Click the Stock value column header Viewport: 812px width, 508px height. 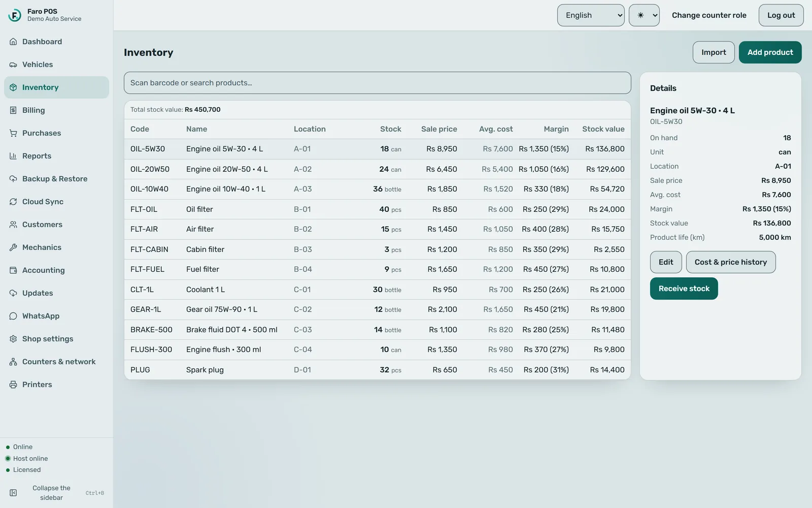click(603, 129)
